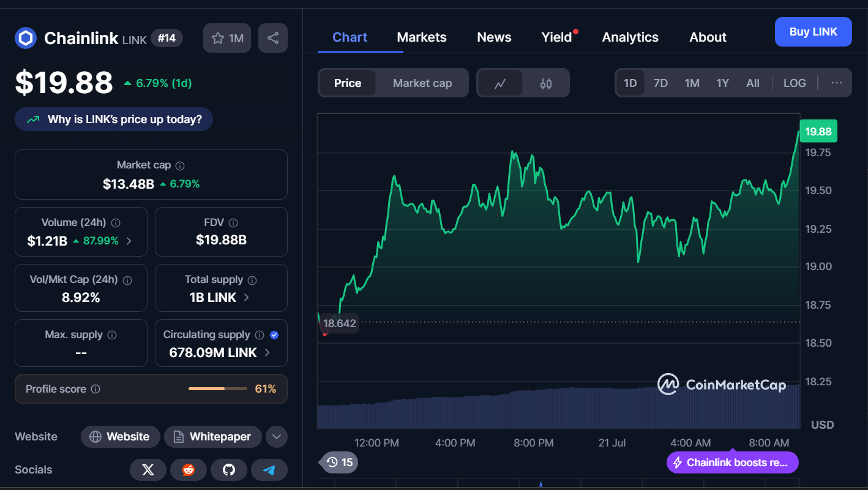The width and height of the screenshot is (868, 490).
Task: Click the Buy LINK button
Action: (813, 32)
